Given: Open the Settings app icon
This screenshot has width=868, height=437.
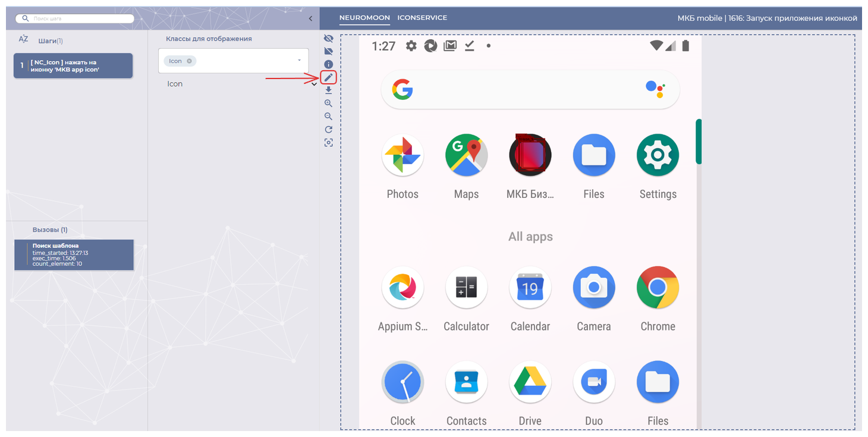Looking at the screenshot, I should (658, 155).
